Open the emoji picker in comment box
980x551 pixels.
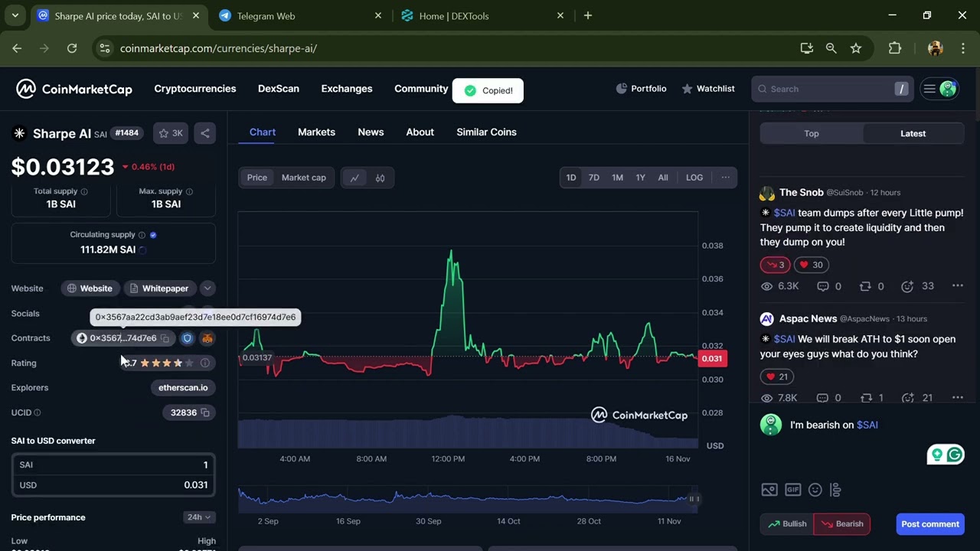pos(815,490)
